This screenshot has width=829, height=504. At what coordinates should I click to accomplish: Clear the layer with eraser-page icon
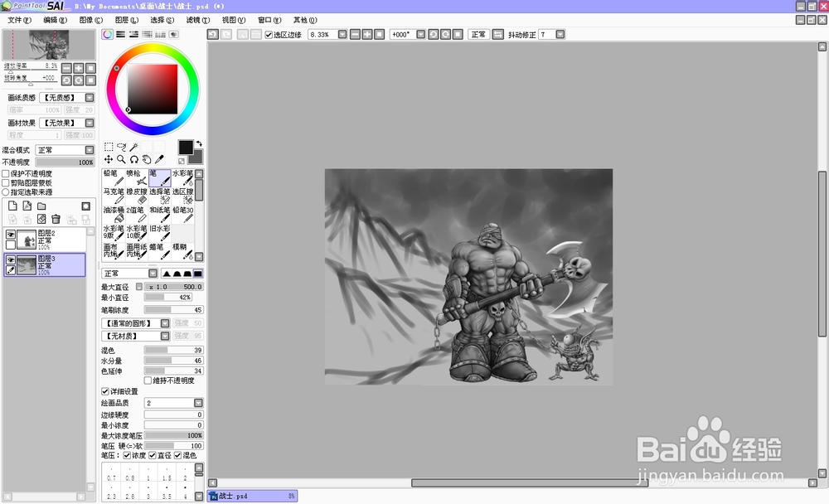coord(41,219)
